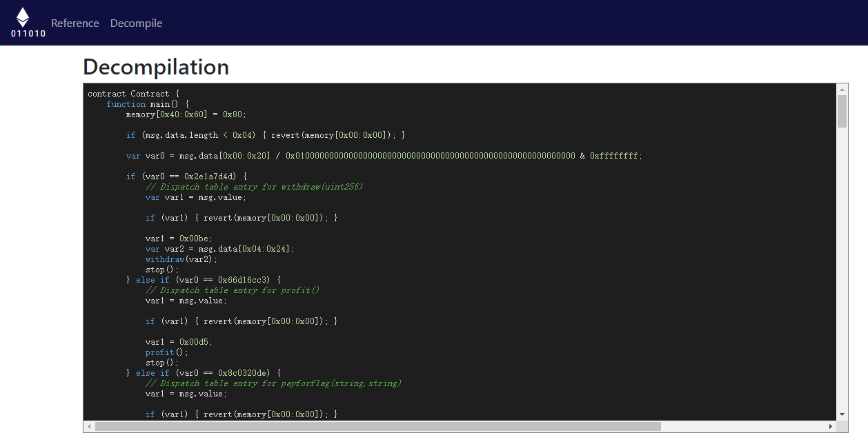The image size is (868, 433).
Task: Click the profit() call in code
Action: point(166,352)
